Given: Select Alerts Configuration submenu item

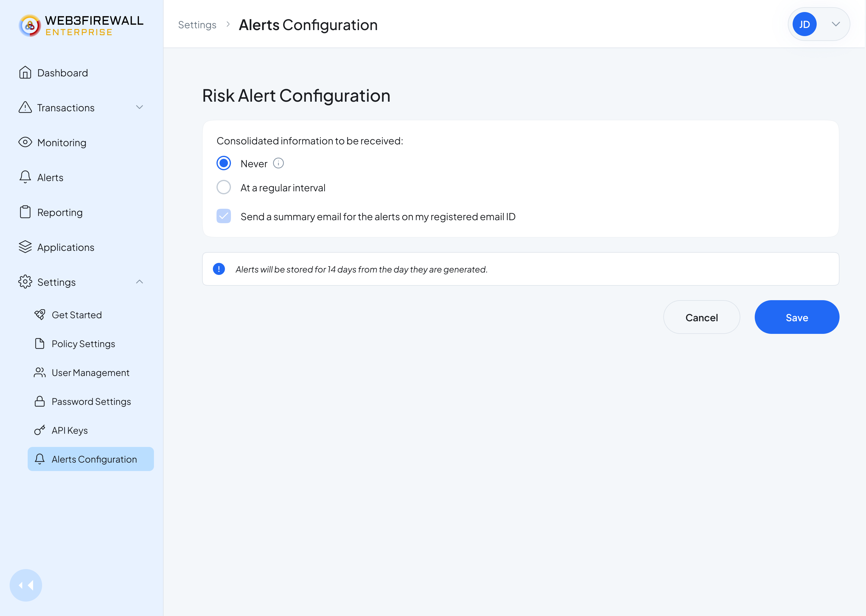Looking at the screenshot, I should tap(91, 459).
